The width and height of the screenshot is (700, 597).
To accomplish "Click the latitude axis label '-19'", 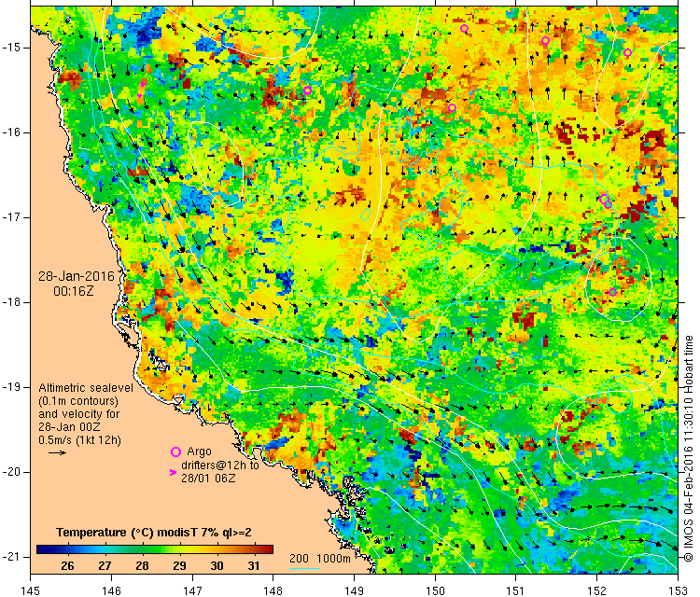I will (x=9, y=387).
